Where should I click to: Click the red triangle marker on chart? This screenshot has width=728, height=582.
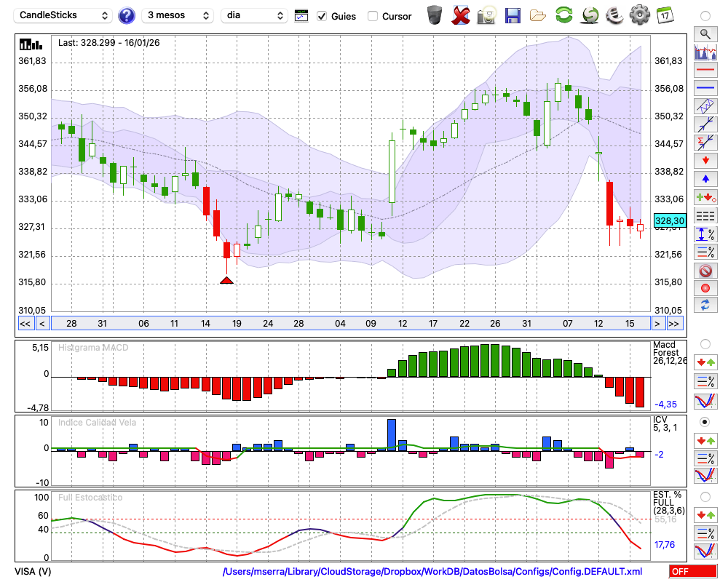click(226, 280)
